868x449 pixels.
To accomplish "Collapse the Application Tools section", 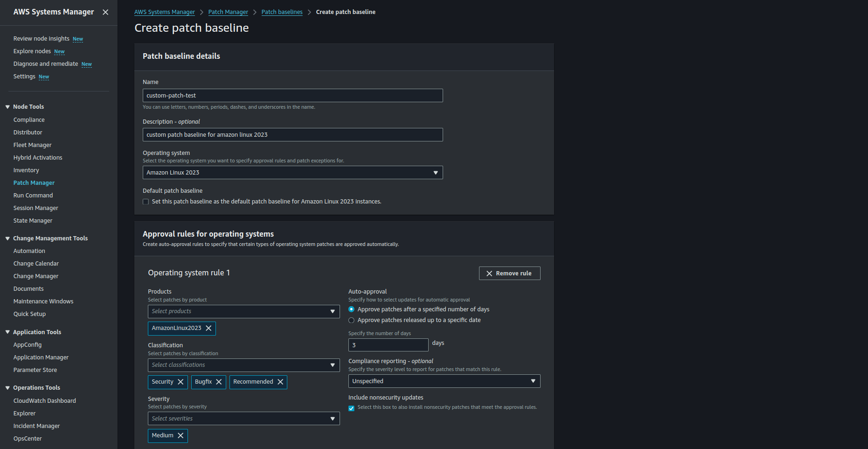I will (x=7, y=332).
